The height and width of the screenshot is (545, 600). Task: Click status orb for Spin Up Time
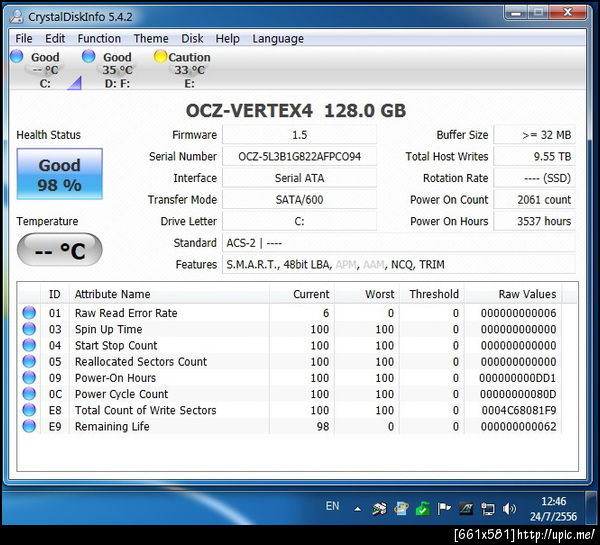point(29,329)
